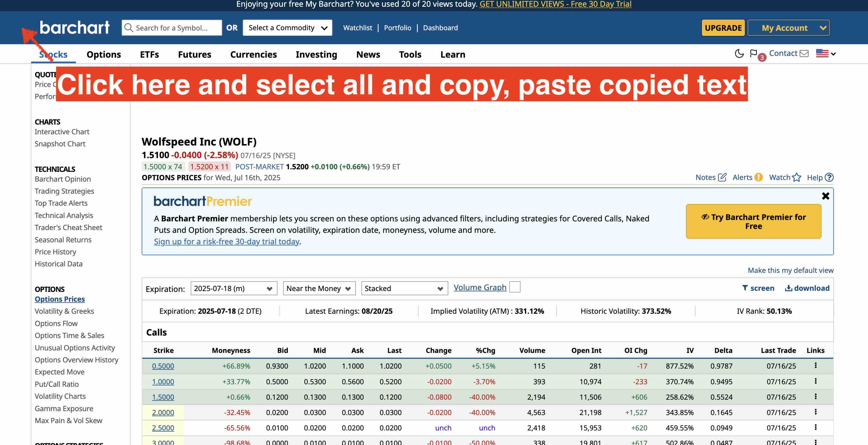Open Snapshot Chart in sidebar
Image resolution: width=868 pixels, height=445 pixels.
(60, 144)
